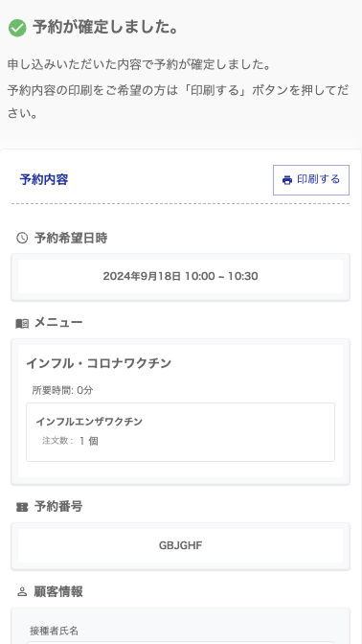The height and width of the screenshot is (644, 362).
Task: Click the インフルエンザワクチン item card
Action: click(181, 432)
